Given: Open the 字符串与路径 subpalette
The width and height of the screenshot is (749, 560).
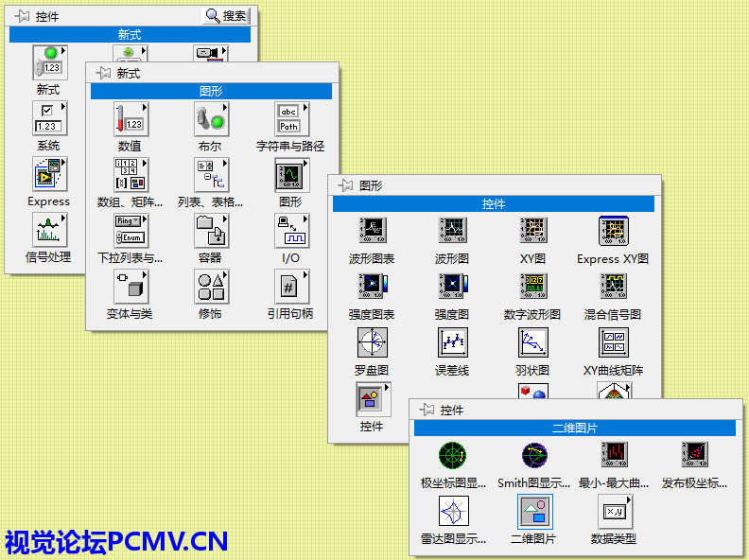Looking at the screenshot, I should 290,119.
